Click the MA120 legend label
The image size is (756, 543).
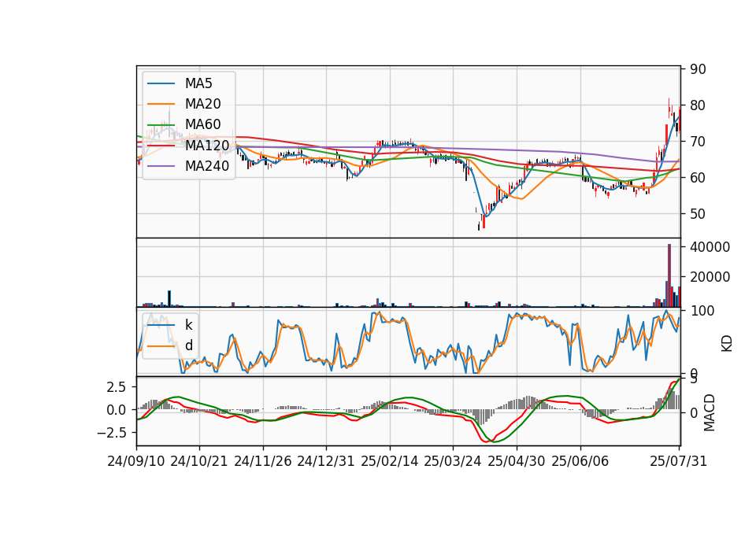207,145
